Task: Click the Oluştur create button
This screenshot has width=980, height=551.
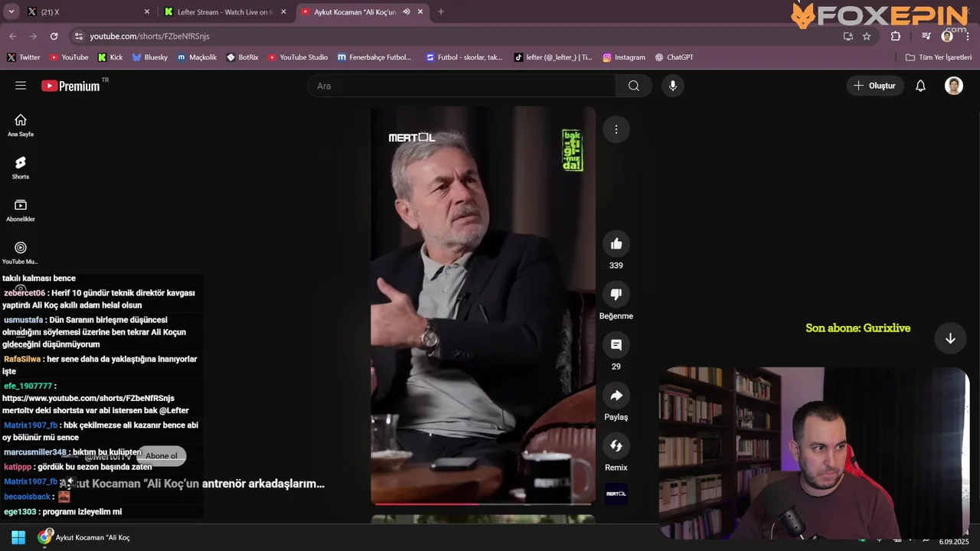Action: [x=875, y=86]
